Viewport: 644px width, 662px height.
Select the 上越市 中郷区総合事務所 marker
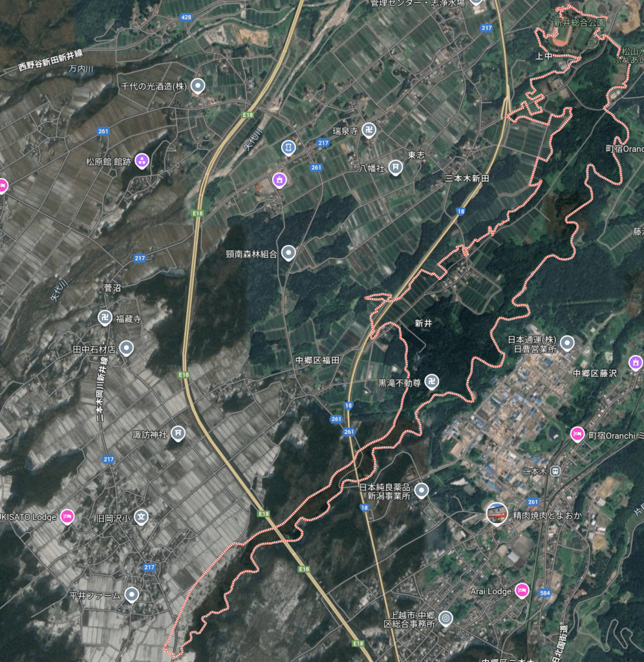pyautogui.click(x=445, y=619)
